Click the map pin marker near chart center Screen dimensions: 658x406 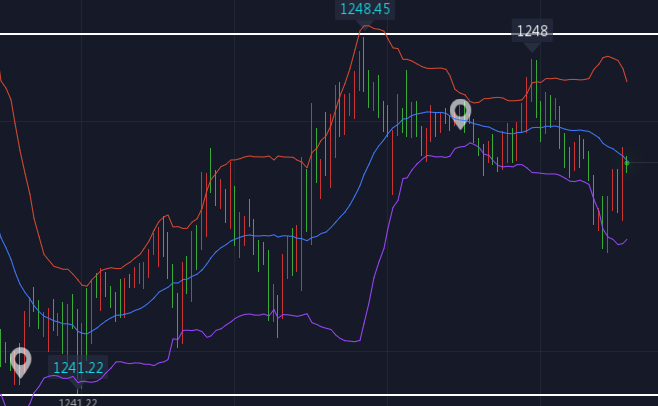460,112
